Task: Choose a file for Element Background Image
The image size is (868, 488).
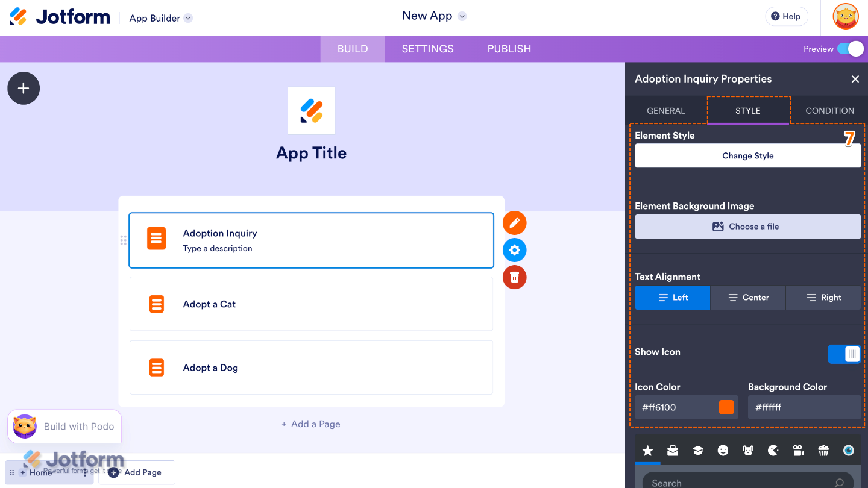Action: click(747, 227)
